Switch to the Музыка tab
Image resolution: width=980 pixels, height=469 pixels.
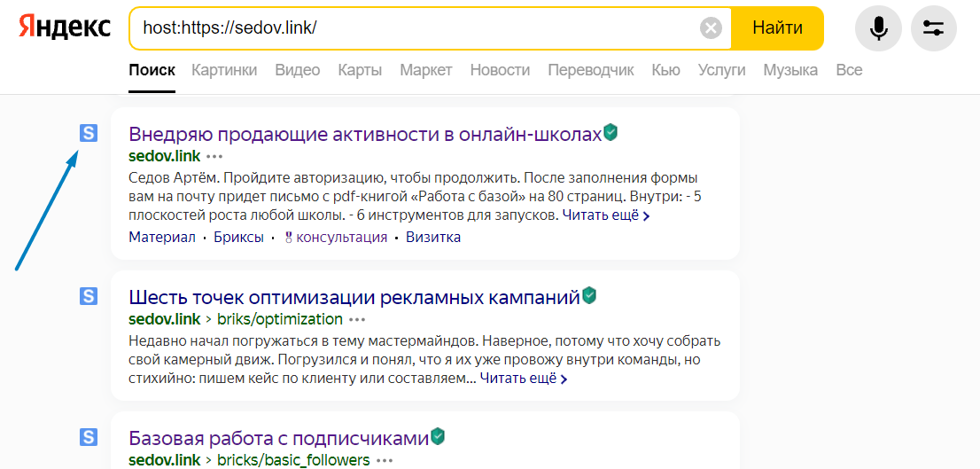(x=790, y=70)
